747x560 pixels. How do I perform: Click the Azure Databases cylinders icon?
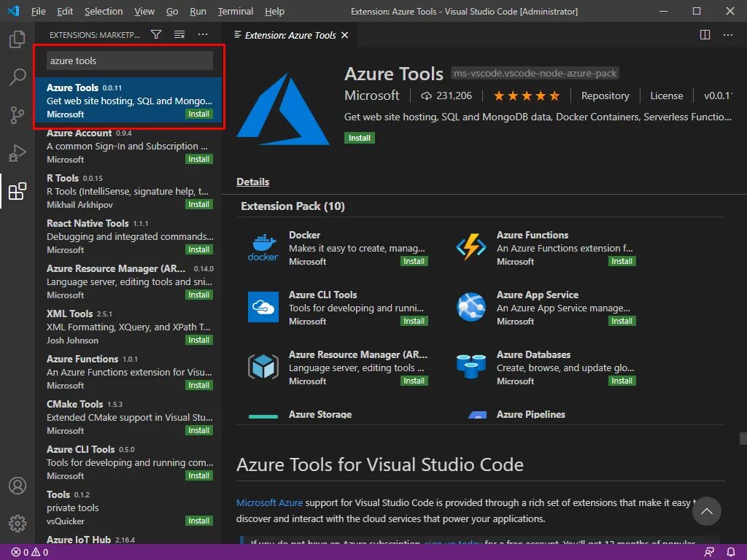coord(471,367)
